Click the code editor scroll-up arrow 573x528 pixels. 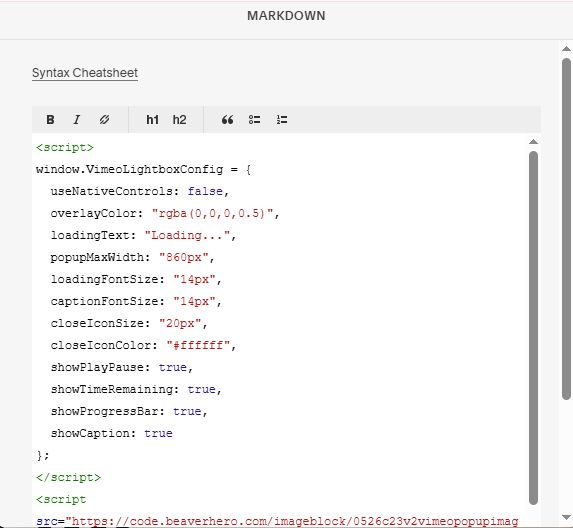pos(533,141)
